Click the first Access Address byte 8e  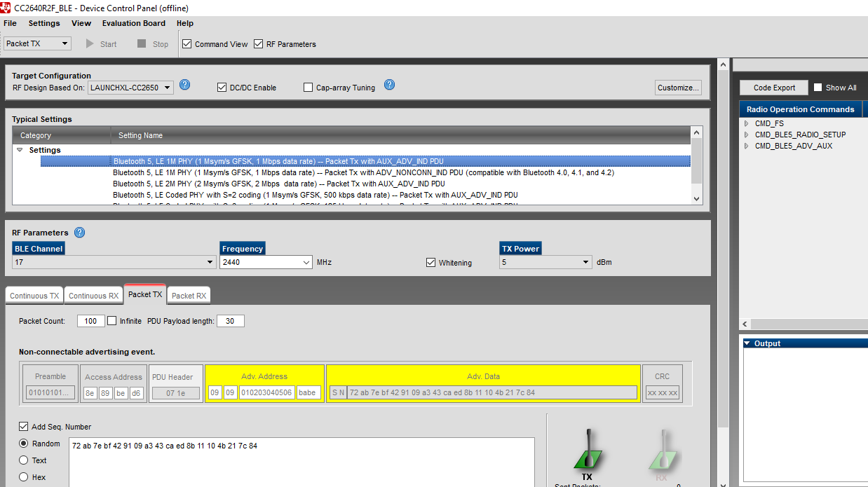click(x=90, y=392)
